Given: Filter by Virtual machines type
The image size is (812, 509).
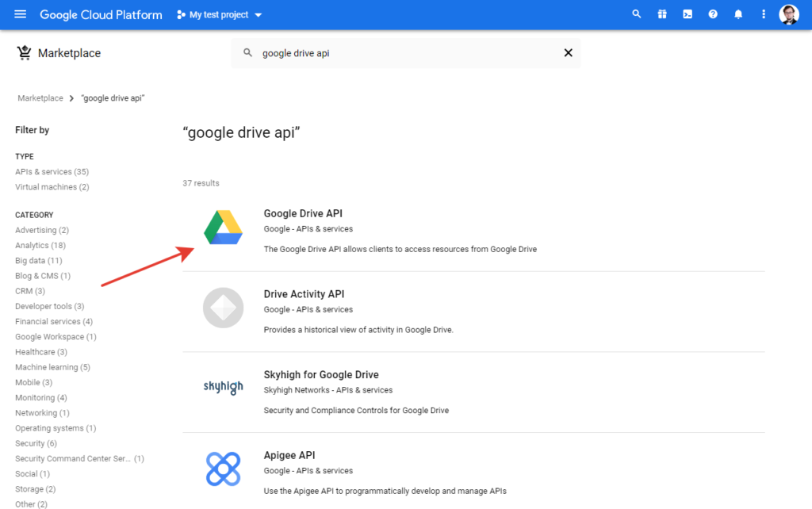Looking at the screenshot, I should (x=52, y=187).
